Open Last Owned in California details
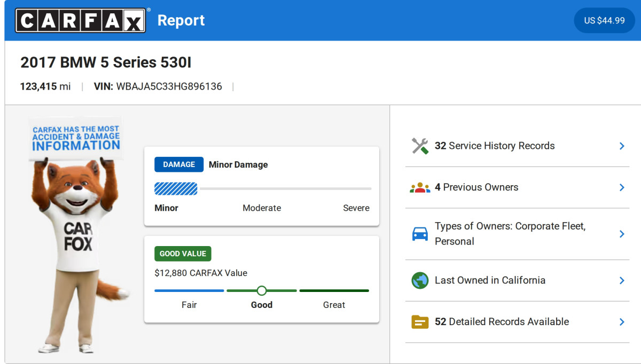 (x=517, y=280)
